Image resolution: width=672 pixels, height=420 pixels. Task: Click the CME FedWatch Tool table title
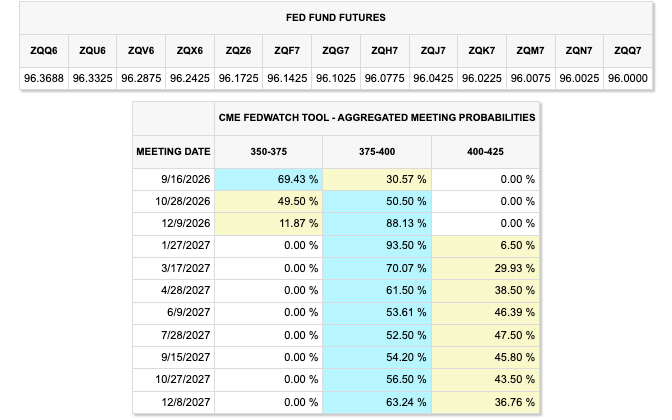pyautogui.click(x=377, y=117)
